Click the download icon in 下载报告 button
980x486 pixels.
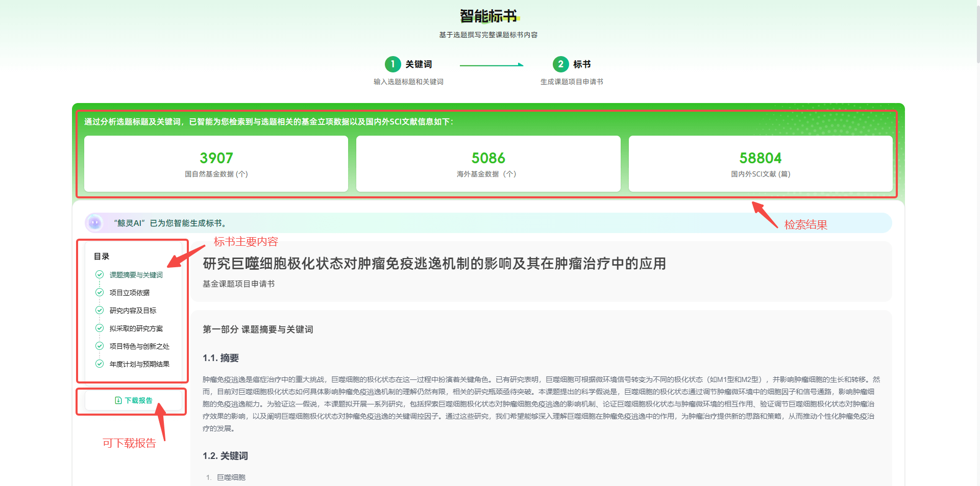pos(118,400)
